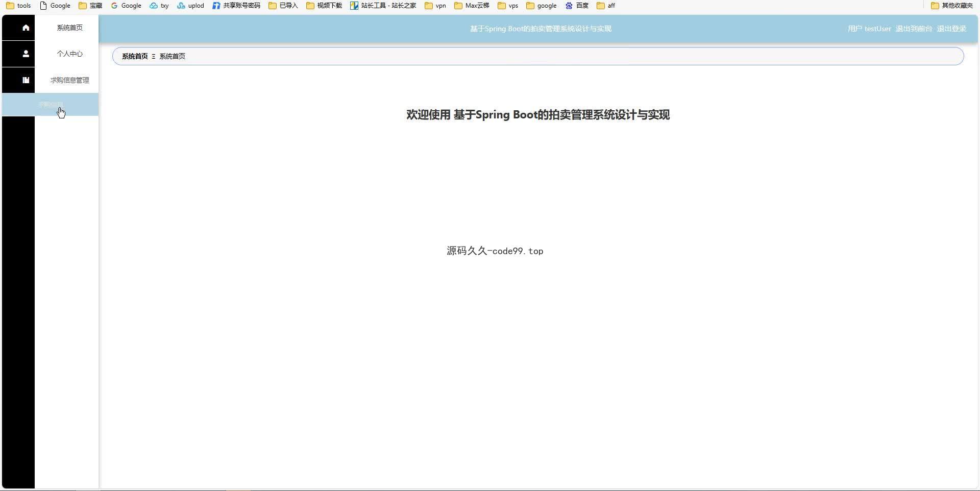Click the user profile icon in the black sidebar

click(x=26, y=54)
